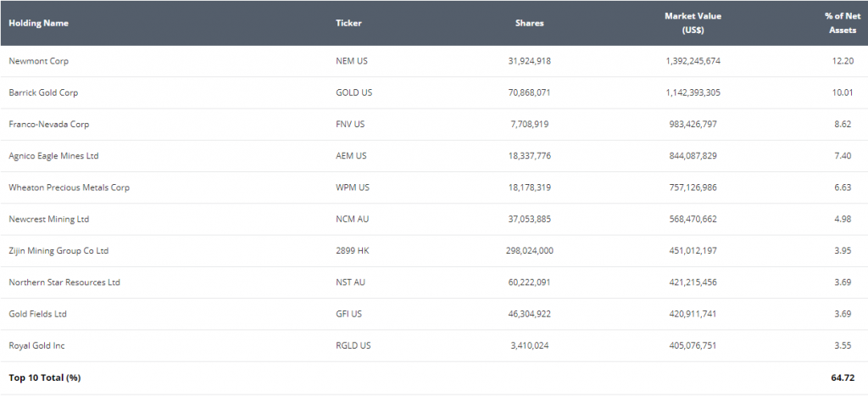The image size is (868, 397).
Task: Click the Holding Name column header
Action: pyautogui.click(x=38, y=24)
